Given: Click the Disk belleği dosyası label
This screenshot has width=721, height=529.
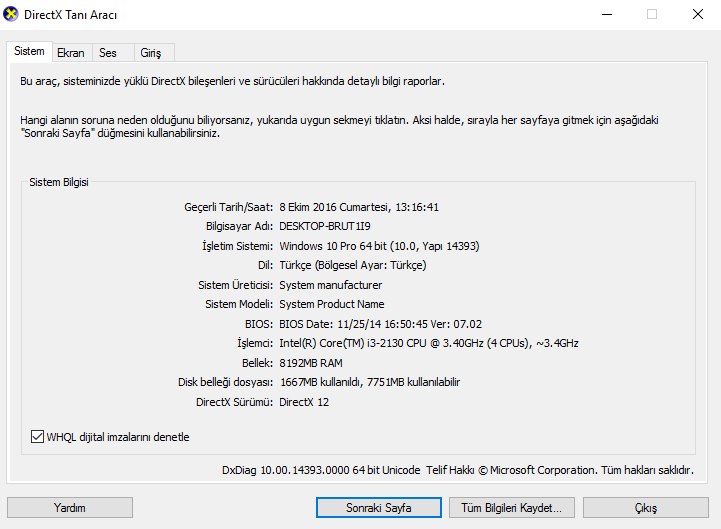Looking at the screenshot, I should coord(225,382).
